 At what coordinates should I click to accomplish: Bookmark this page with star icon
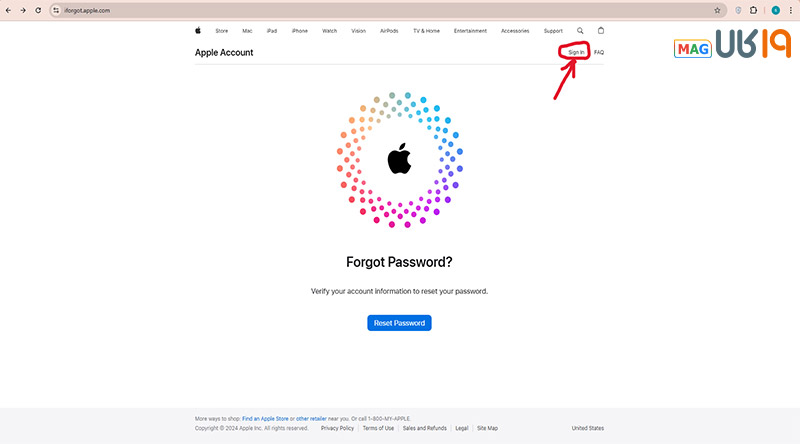pyautogui.click(x=717, y=10)
